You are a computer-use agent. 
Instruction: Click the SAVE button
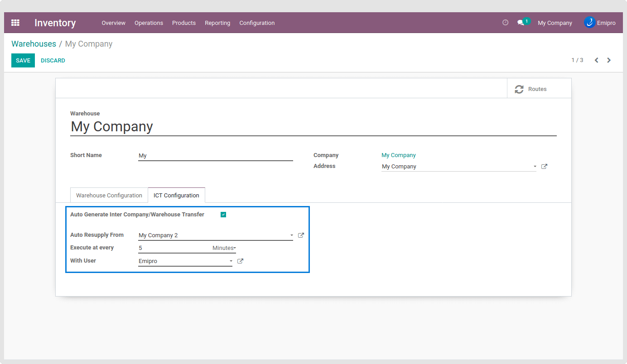click(23, 61)
